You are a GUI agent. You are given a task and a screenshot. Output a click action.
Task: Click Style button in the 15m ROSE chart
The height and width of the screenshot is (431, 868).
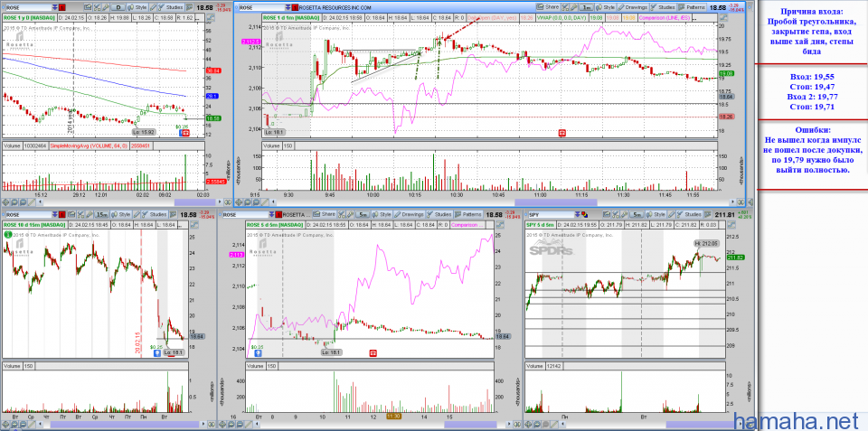120,214
